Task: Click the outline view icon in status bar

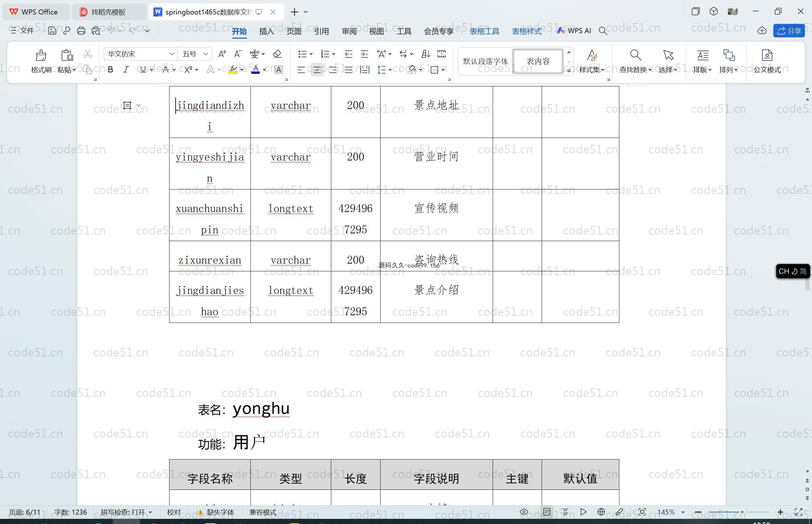Action: click(x=565, y=512)
